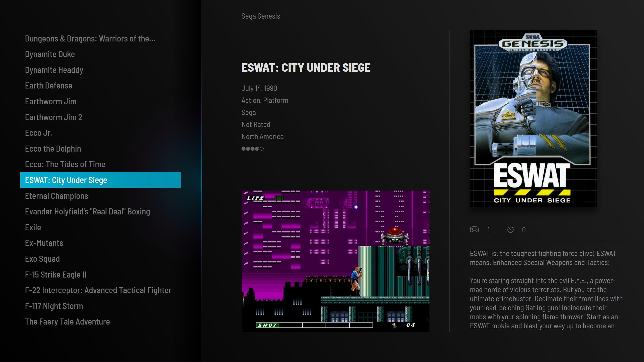
Task: Click the genre text Action, Platform
Action: click(265, 100)
